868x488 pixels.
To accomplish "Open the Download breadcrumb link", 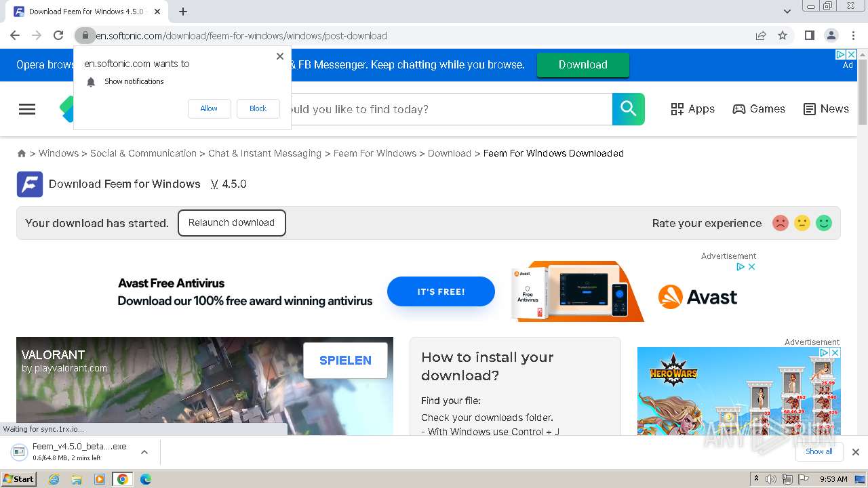I will (x=450, y=153).
